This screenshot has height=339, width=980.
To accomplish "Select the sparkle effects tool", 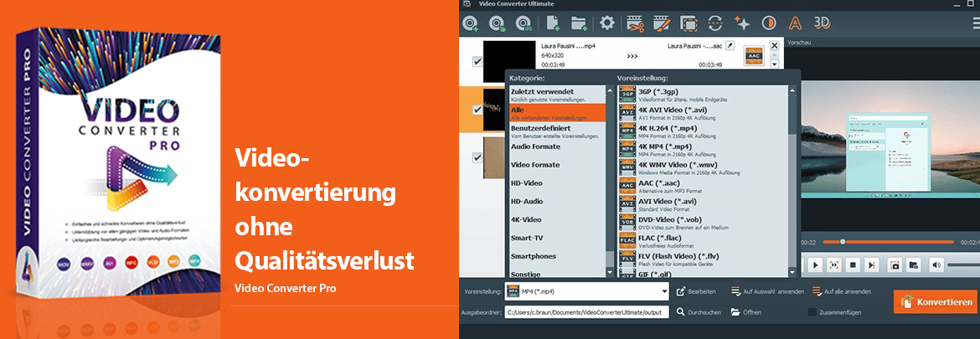I will coord(742,22).
